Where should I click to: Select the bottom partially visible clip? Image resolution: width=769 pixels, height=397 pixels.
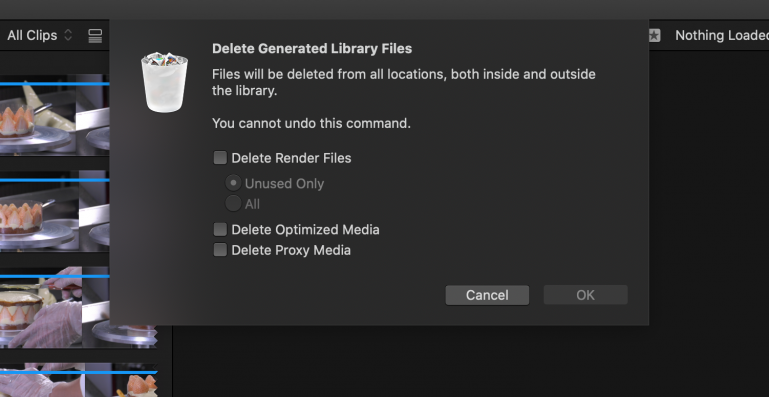(x=78, y=380)
